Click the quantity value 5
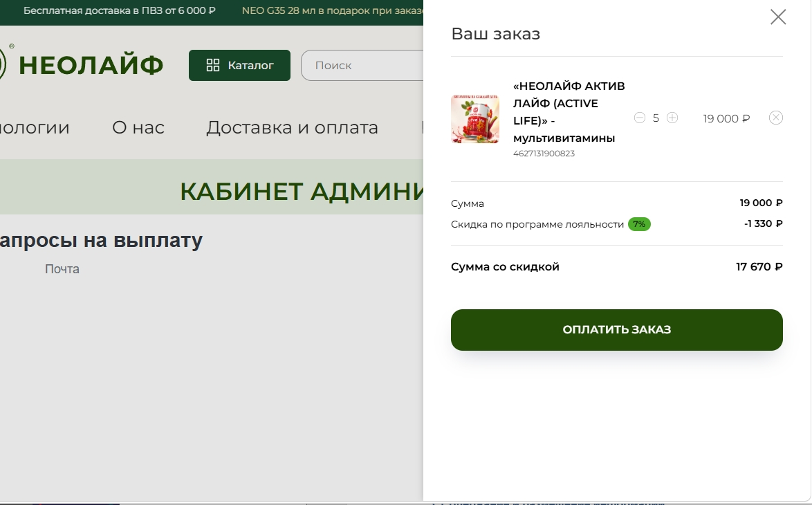812x505 pixels. point(656,118)
